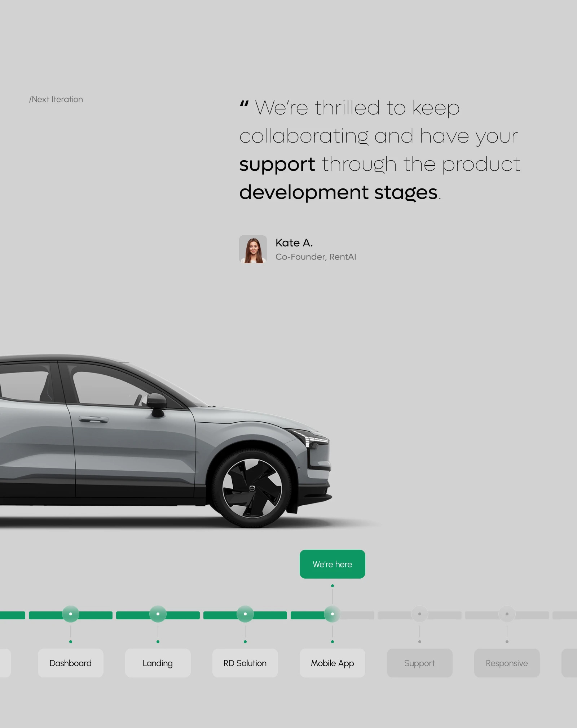Click the car's front door handle
The height and width of the screenshot is (728, 577).
93,419
